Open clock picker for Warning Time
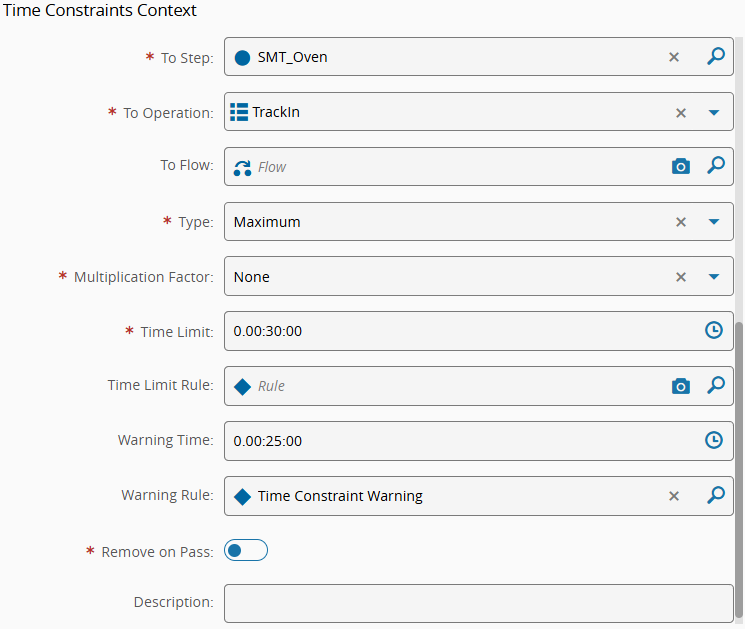 714,440
